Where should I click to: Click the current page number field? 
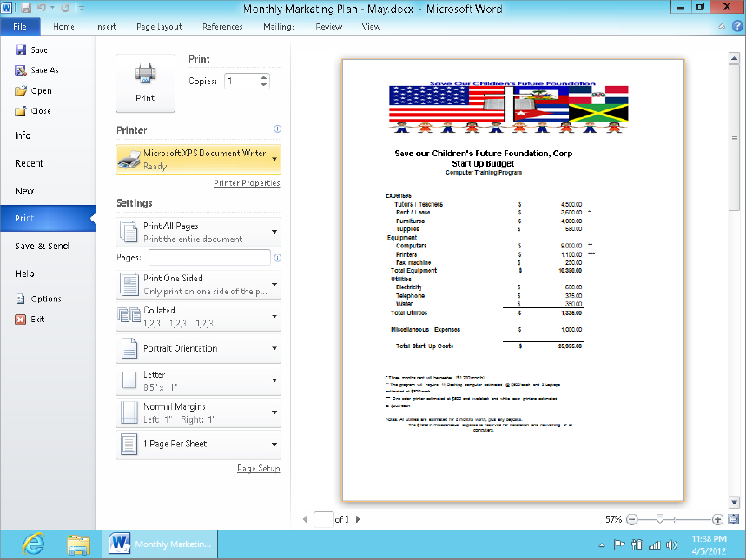point(324,519)
